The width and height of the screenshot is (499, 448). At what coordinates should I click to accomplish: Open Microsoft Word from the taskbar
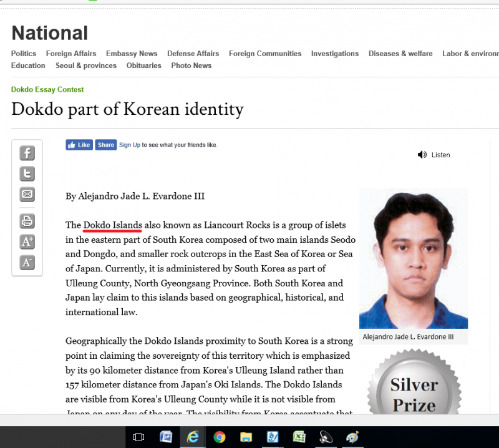coord(166,437)
